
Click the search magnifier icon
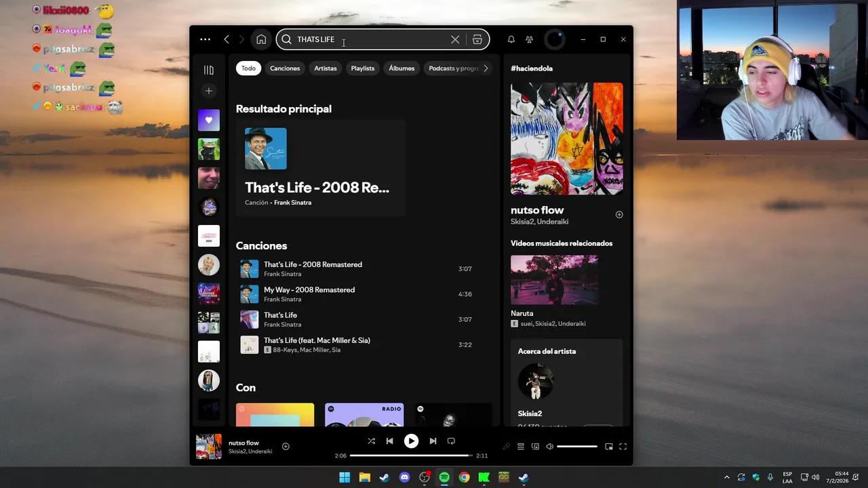(x=286, y=39)
